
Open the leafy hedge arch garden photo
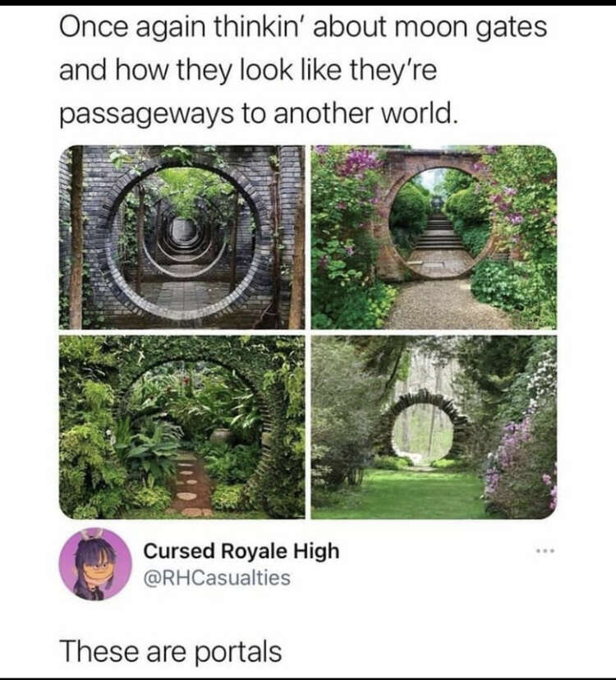pyautogui.click(x=182, y=427)
